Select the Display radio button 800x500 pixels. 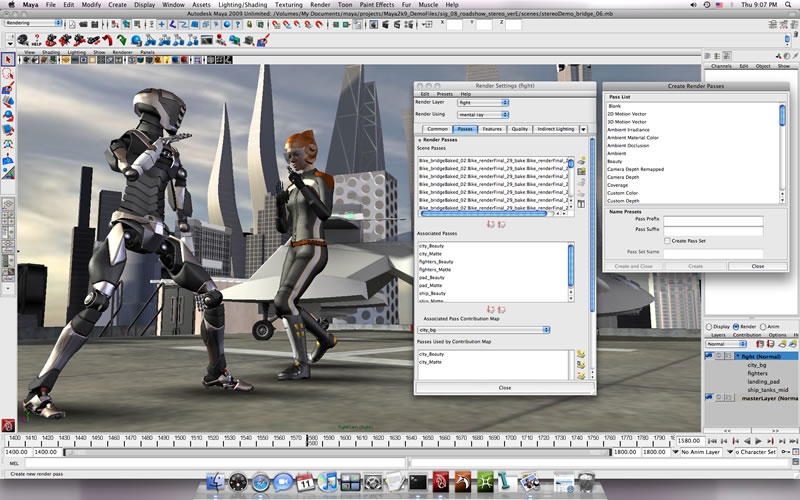pos(709,327)
